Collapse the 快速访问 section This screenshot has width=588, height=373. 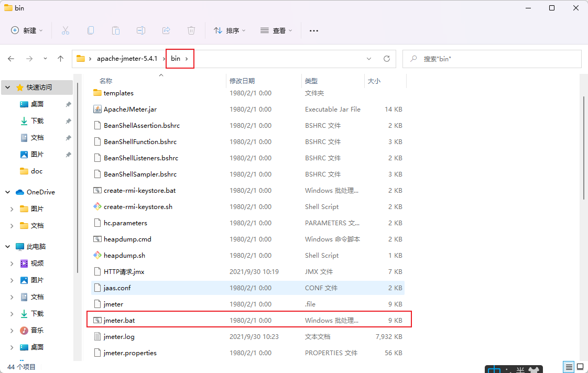coord(8,87)
